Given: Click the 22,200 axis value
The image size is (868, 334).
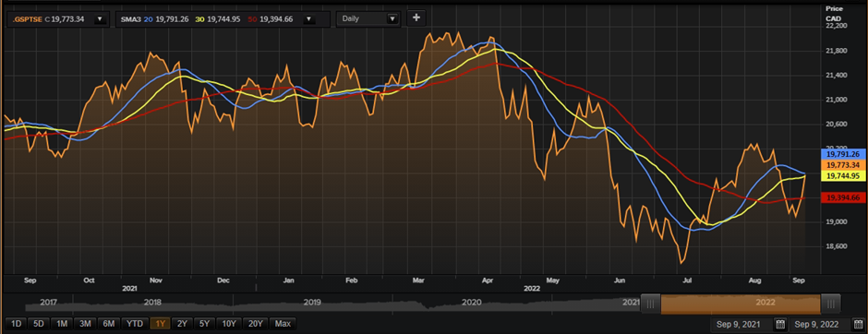Looking at the screenshot, I should coord(837,26).
